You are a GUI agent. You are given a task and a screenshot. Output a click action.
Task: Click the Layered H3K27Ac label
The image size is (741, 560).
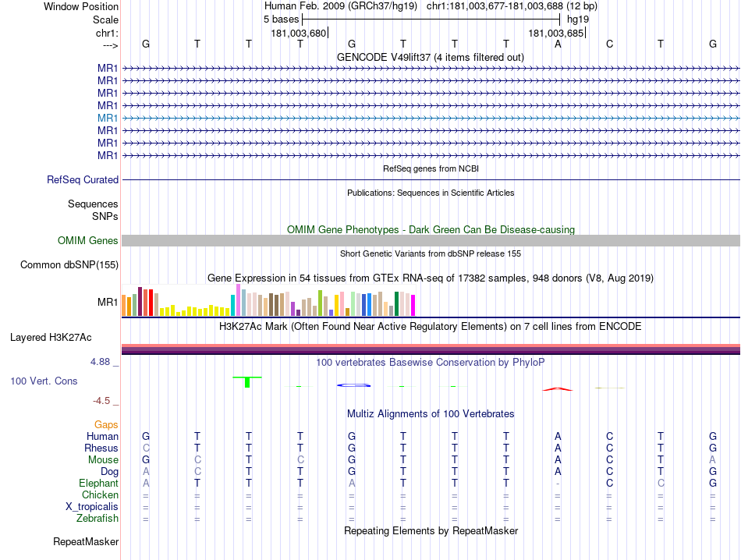[51, 338]
